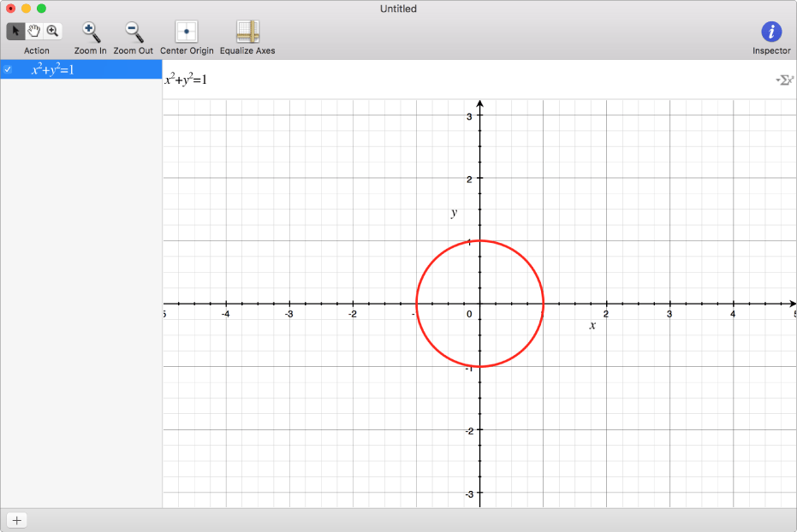Click the Equalize Axes icon

pos(247,32)
